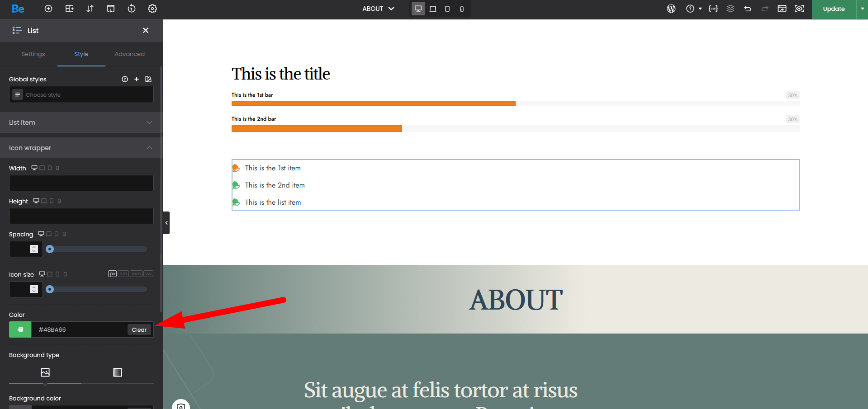Click the Width input field
Screen dimensions: 868x409
(81, 183)
